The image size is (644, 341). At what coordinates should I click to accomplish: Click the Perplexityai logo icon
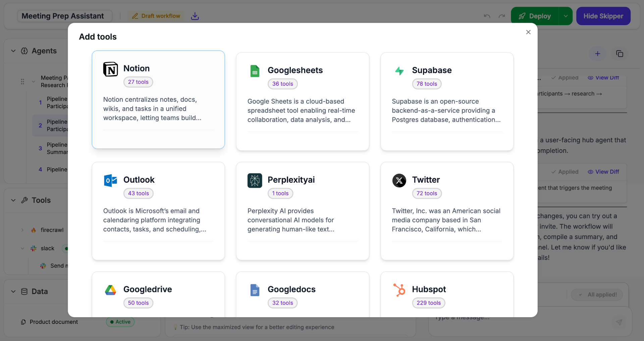coord(255,181)
